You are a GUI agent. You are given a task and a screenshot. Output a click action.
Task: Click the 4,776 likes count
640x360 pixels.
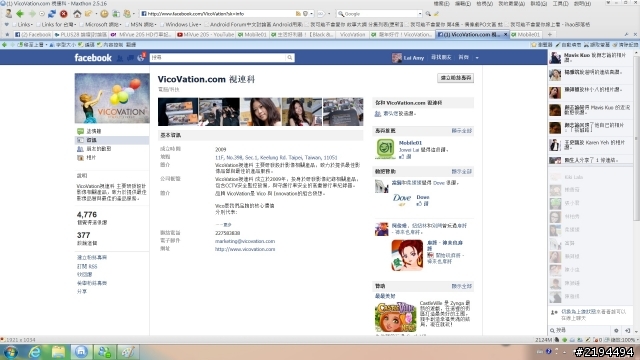(x=87, y=215)
